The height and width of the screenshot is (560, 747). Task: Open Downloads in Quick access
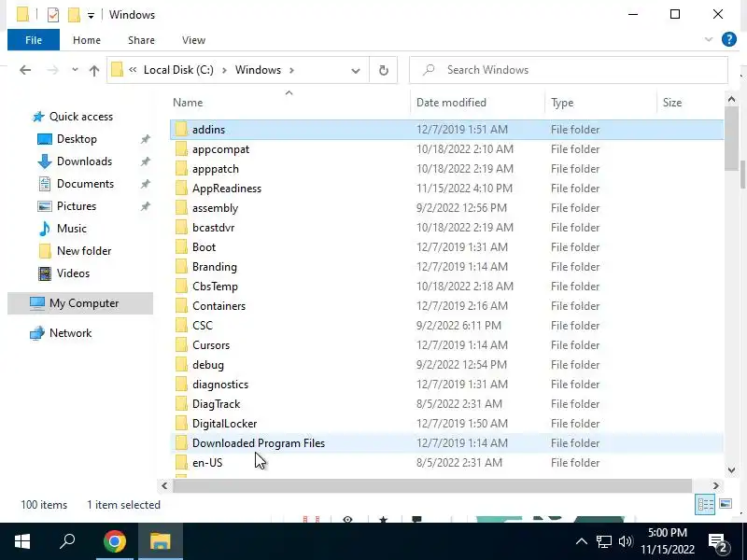tap(84, 161)
